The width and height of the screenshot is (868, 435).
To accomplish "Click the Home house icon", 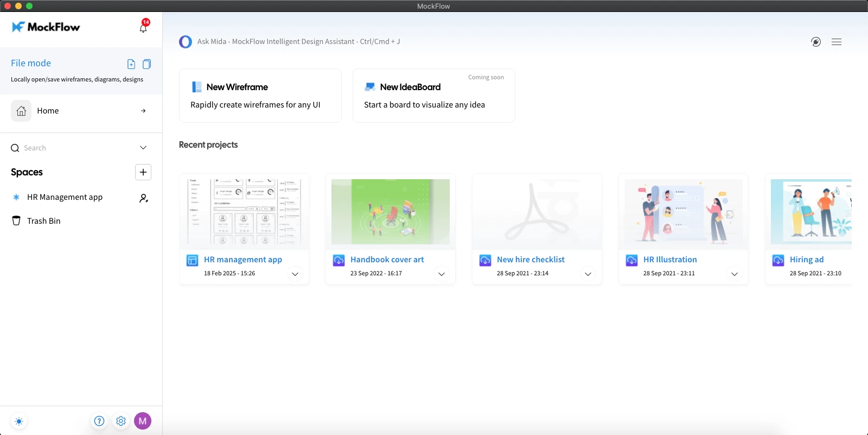I will tap(21, 111).
